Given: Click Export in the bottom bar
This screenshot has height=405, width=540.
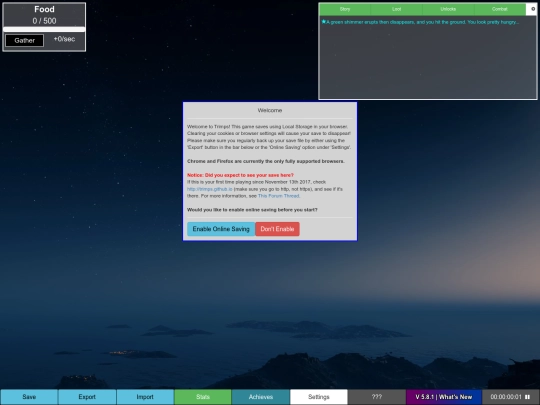Looking at the screenshot, I should click(87, 397).
